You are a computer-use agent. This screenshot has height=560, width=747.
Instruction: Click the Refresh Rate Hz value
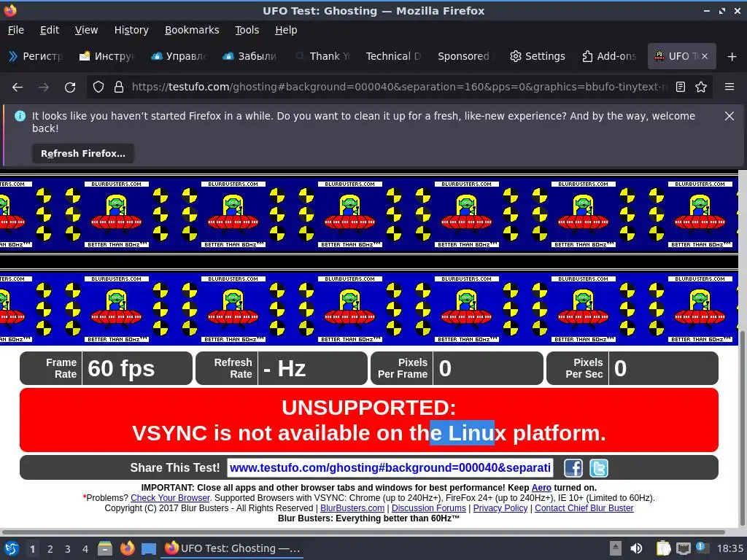click(x=285, y=368)
